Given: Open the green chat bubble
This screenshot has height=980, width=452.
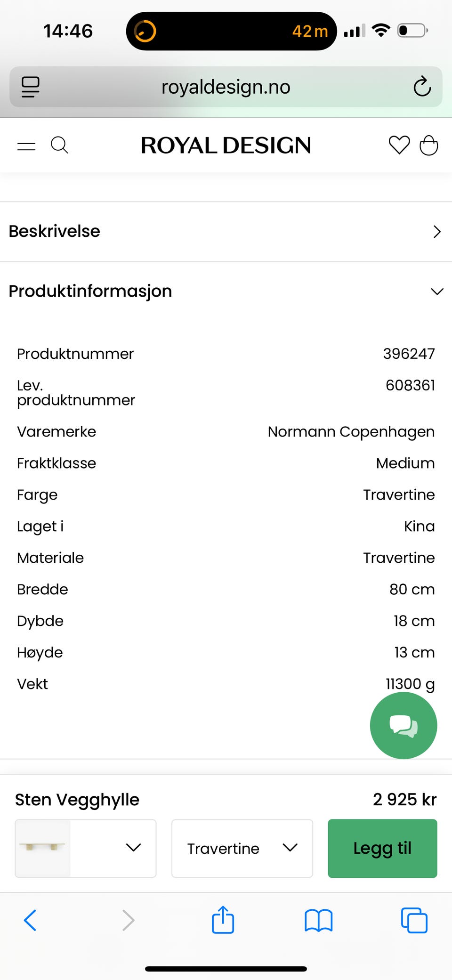Looking at the screenshot, I should [x=404, y=725].
